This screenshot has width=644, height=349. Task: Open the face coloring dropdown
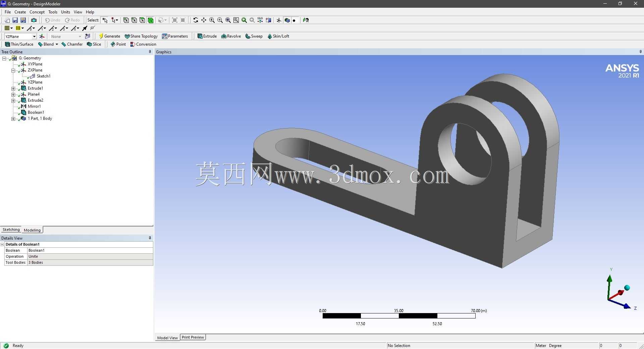tap(9, 28)
